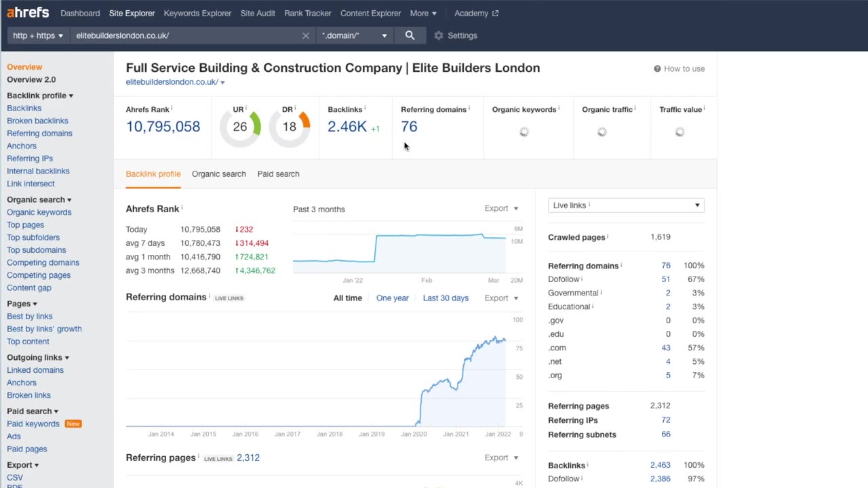The image size is (868, 488).
Task: Click info icon beside Traffic value
Action: [x=704, y=108]
